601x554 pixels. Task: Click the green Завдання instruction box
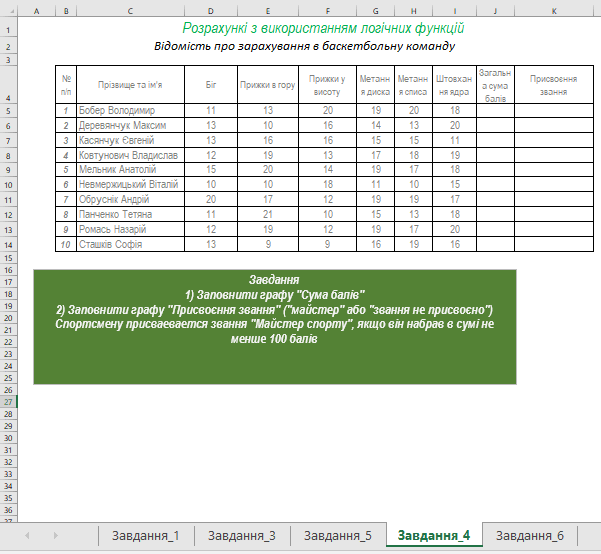pyautogui.click(x=275, y=327)
